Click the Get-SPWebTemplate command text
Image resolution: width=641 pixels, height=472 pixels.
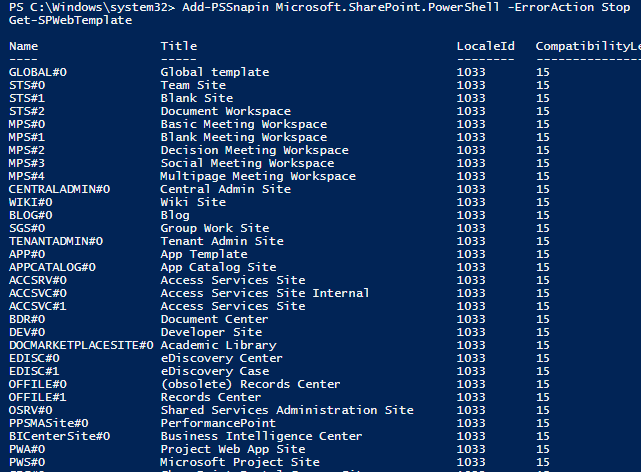tap(69, 20)
